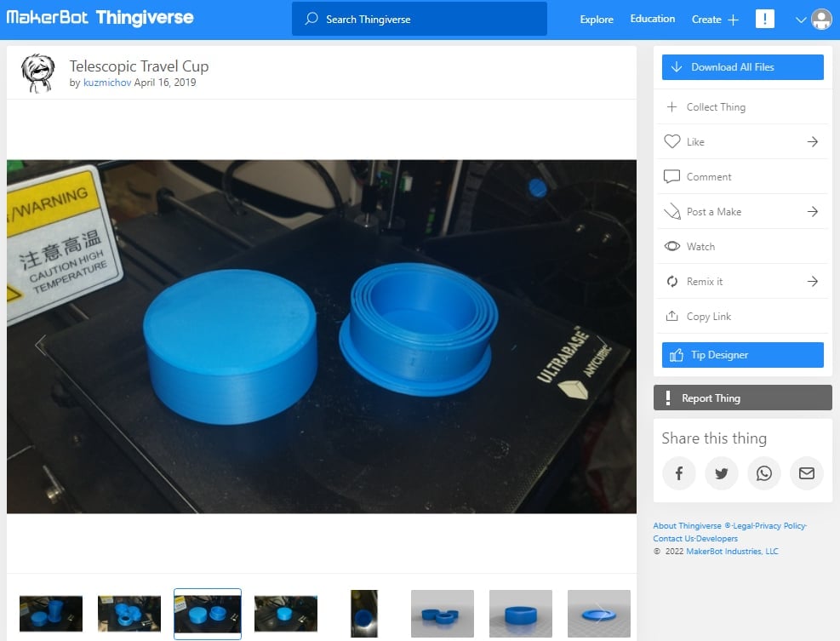
Task: Open the Legal link
Action: click(743, 526)
